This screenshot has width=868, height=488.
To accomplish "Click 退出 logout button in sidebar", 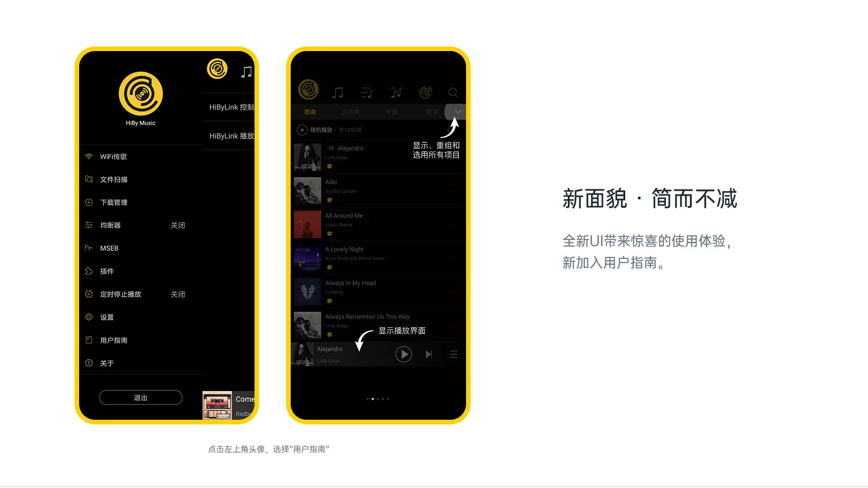I will click(x=141, y=398).
